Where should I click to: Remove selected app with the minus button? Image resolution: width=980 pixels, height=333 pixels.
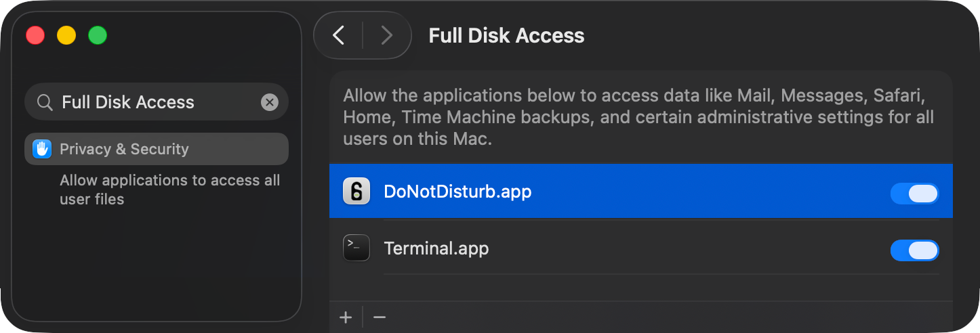pos(380,317)
